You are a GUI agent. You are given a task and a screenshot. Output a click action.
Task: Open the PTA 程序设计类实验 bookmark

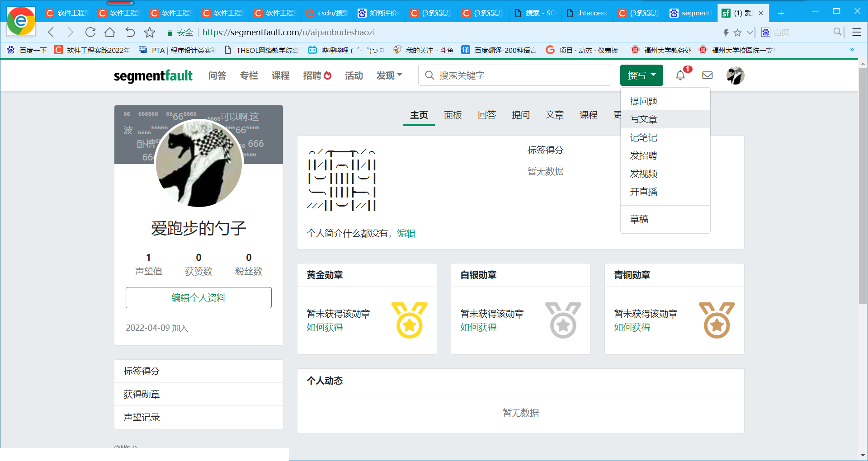click(177, 50)
